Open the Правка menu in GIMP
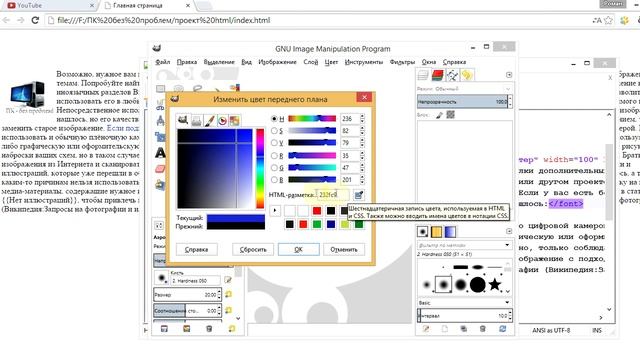640x360 pixels. point(187,62)
